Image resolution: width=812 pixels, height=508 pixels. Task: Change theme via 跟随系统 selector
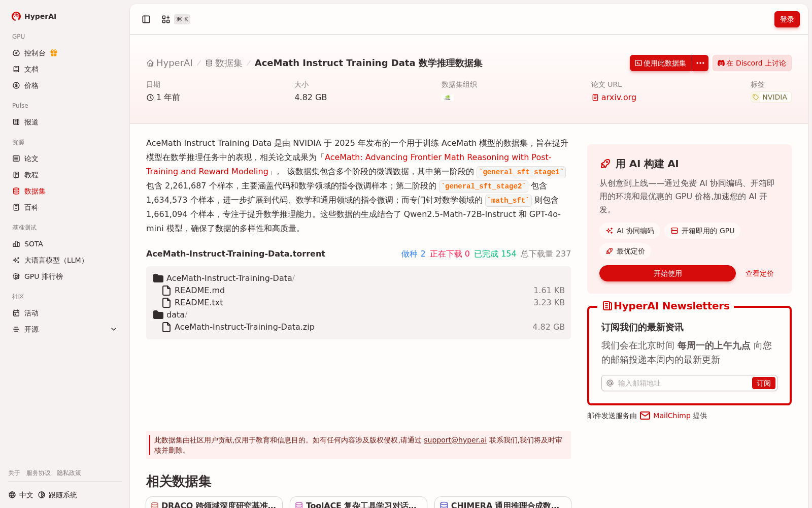click(58, 495)
